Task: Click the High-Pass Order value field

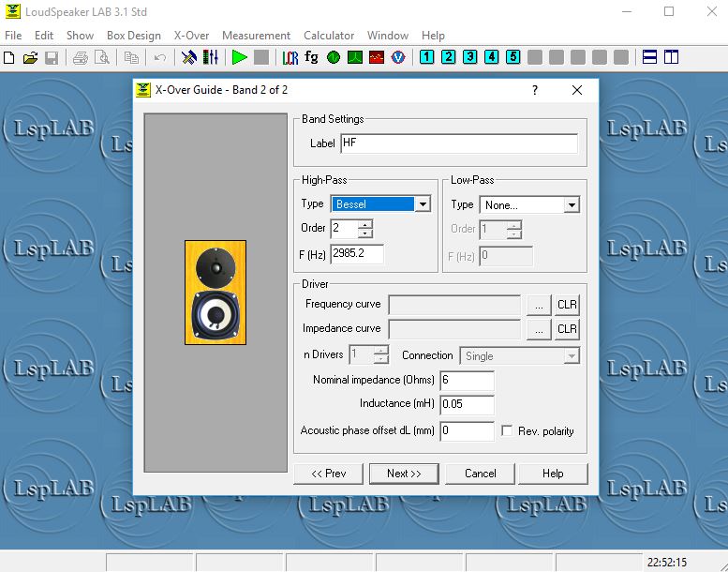Action: tap(344, 229)
